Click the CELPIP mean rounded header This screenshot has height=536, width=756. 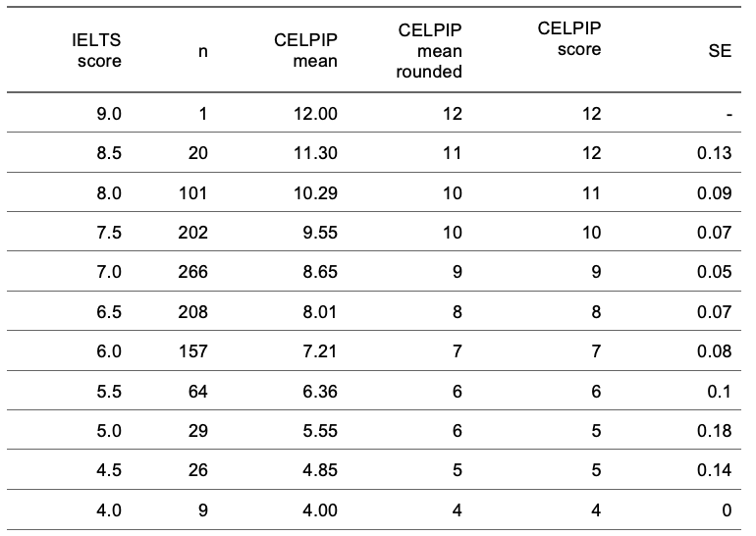coord(429,51)
